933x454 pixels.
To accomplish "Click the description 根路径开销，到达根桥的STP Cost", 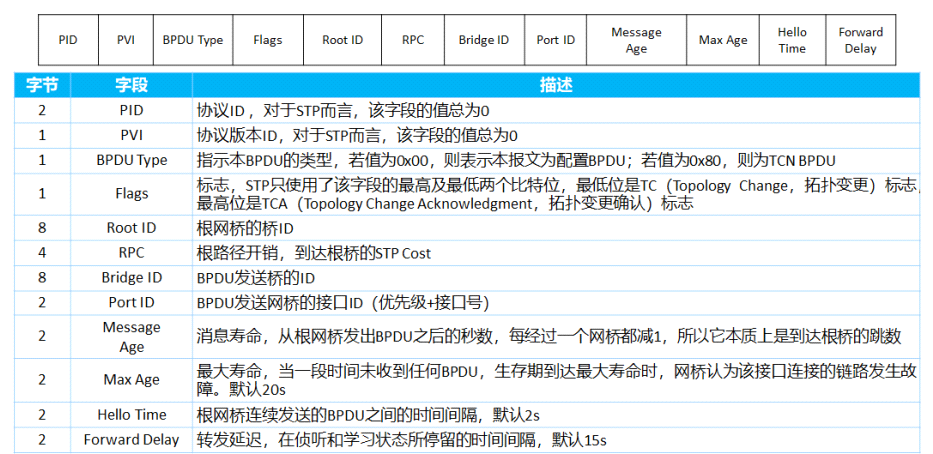I will tap(314, 253).
